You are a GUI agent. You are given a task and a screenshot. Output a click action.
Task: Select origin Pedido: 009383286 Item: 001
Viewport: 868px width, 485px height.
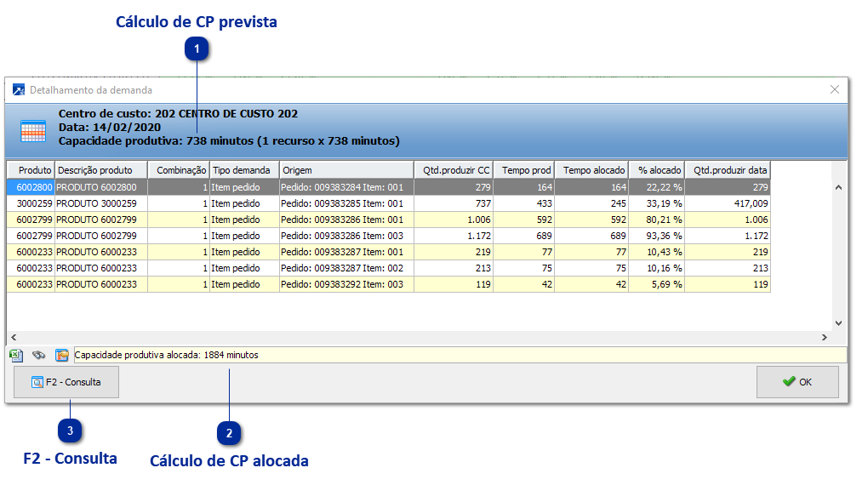346,220
